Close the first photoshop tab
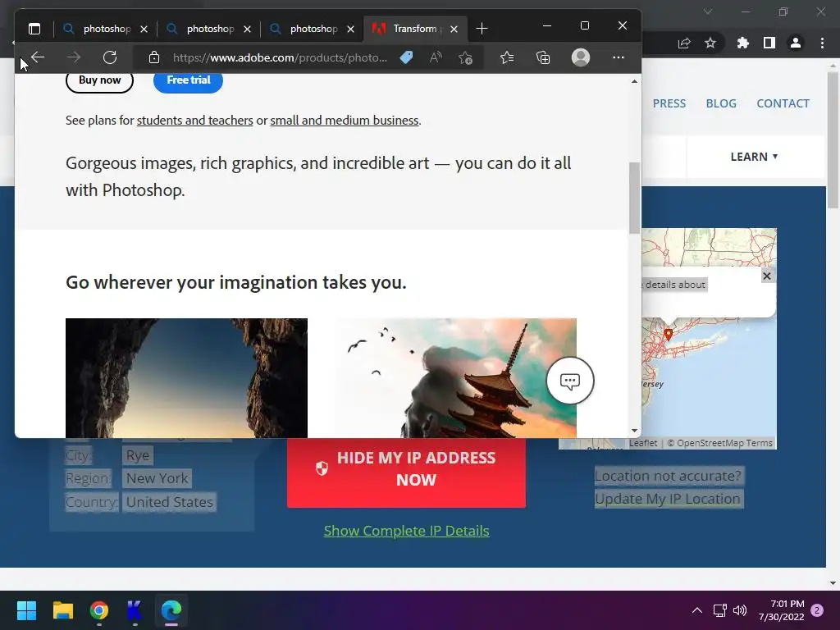The width and height of the screenshot is (840, 630). coord(144,29)
